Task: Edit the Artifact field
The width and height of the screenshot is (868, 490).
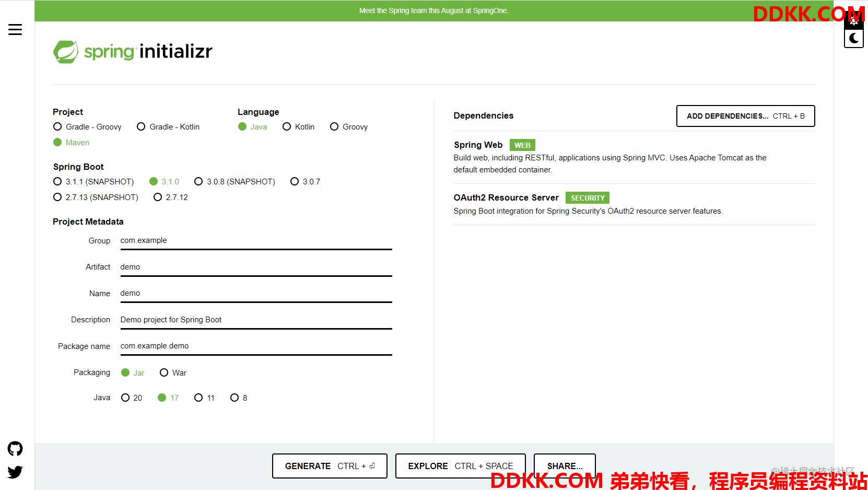Action: coord(256,267)
